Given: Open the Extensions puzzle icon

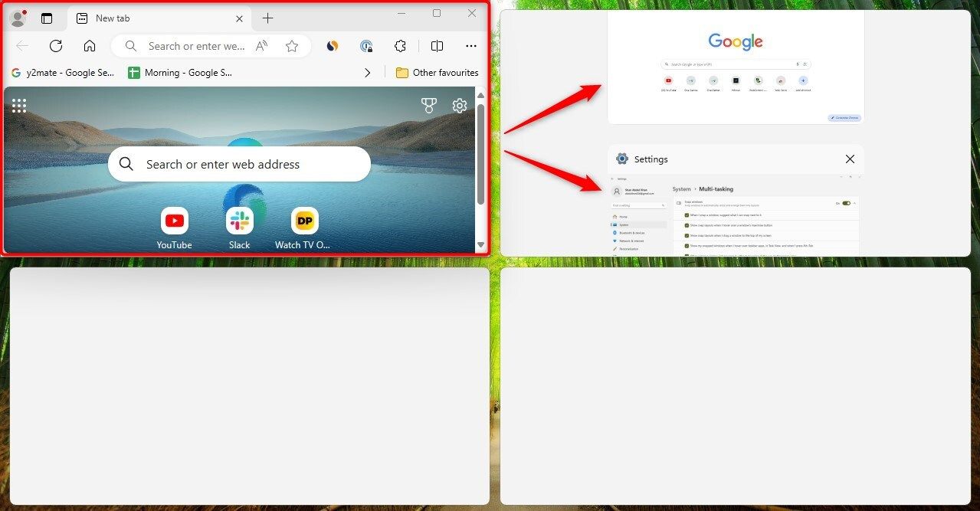Looking at the screenshot, I should [x=400, y=46].
